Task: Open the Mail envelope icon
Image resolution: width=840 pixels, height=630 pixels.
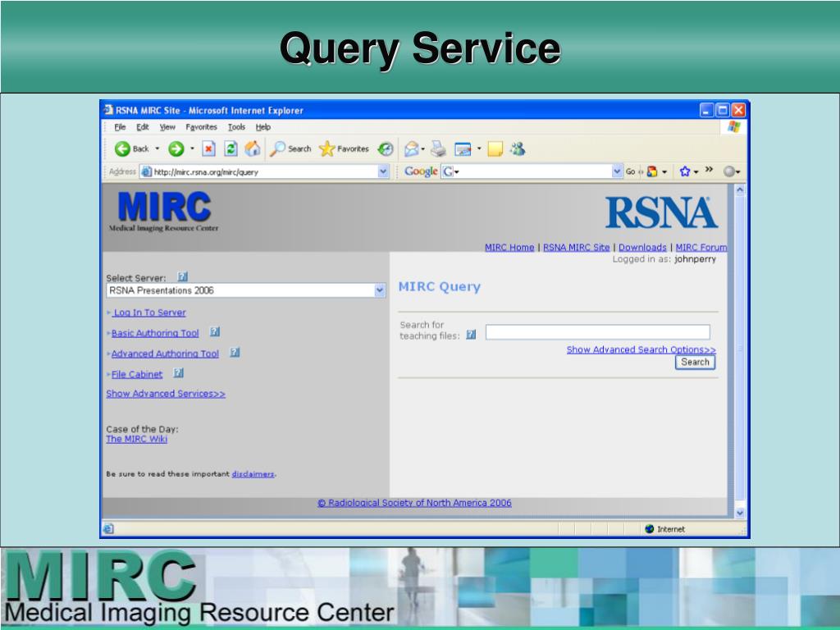Action: 412,149
